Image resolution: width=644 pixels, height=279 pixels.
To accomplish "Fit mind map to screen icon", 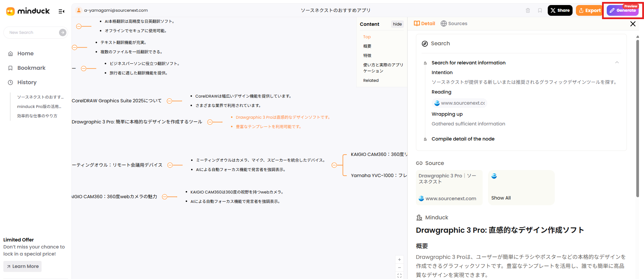I will [399, 276].
